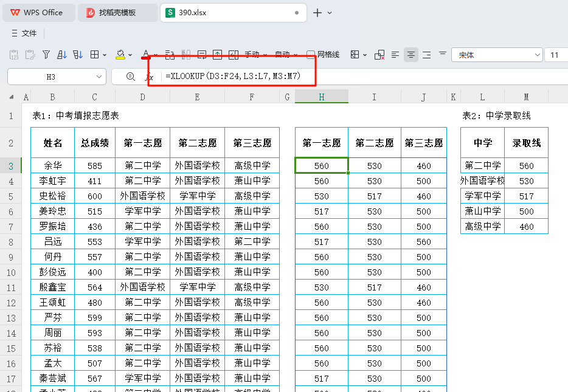Apply cell borders using the borders icon
The width and height of the screenshot is (568, 392).
point(94,55)
